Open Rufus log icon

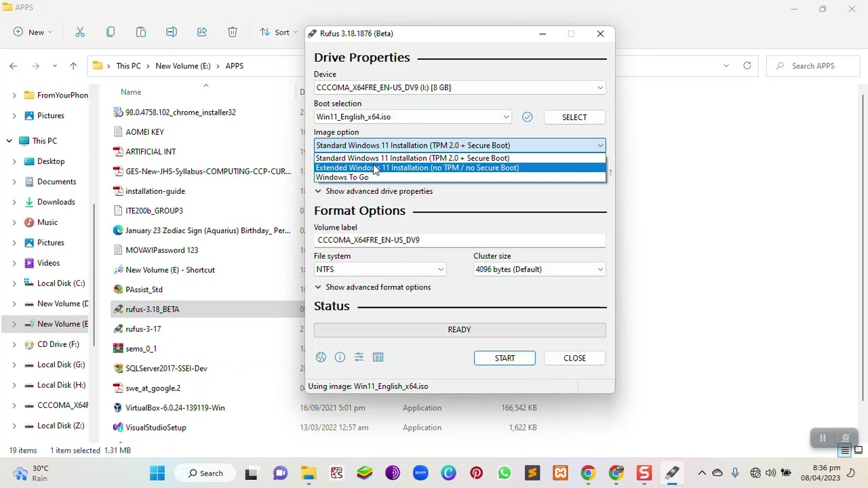tap(378, 357)
